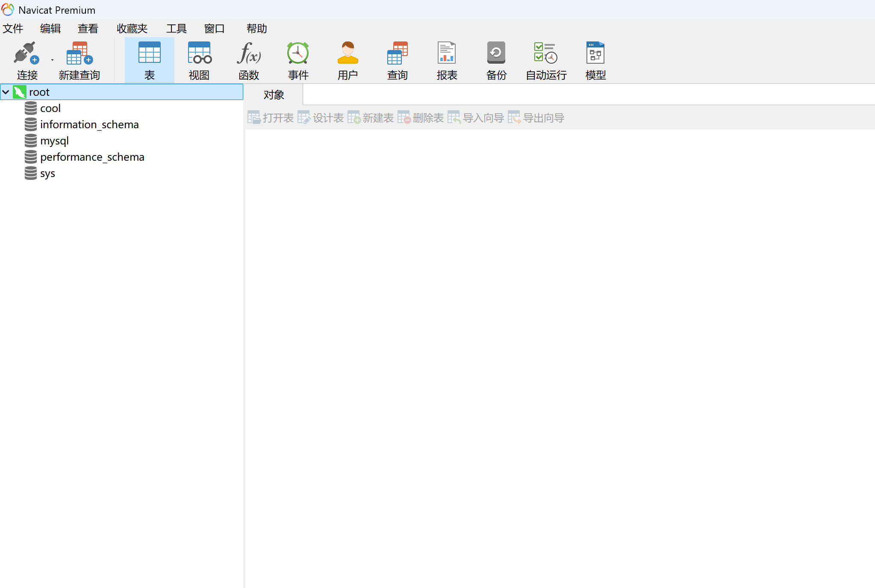This screenshot has width=875, height=588.
Task: Switch to the 对象 tab
Action: tap(274, 94)
